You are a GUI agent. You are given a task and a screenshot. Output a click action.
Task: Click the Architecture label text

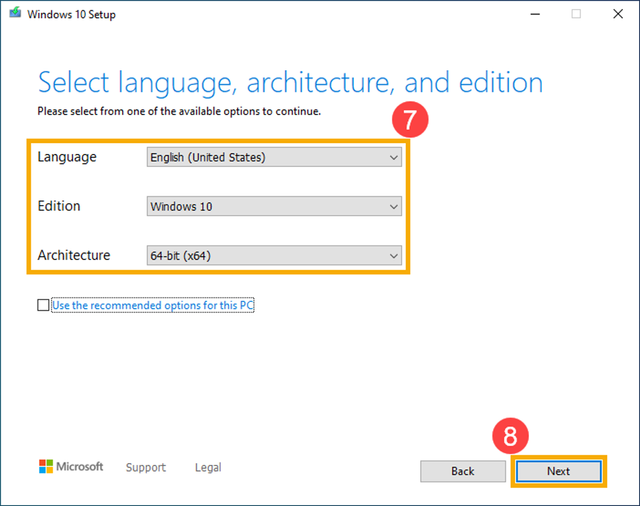click(74, 255)
